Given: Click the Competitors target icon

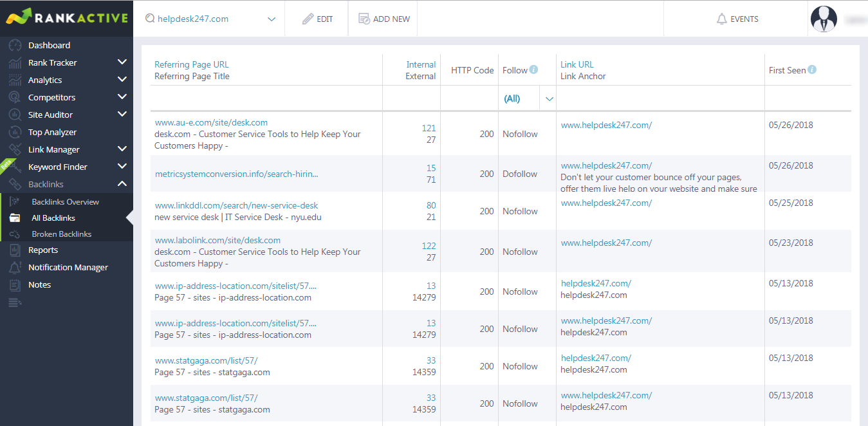Looking at the screenshot, I should tap(15, 98).
